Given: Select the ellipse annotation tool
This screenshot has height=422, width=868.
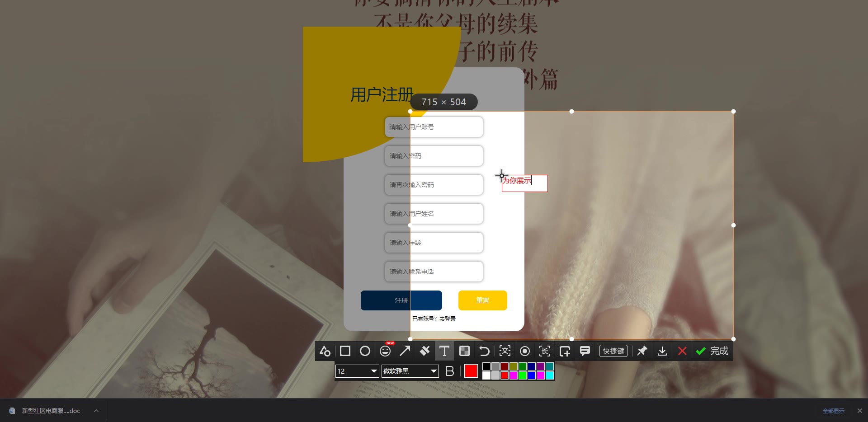Looking at the screenshot, I should coord(365,351).
